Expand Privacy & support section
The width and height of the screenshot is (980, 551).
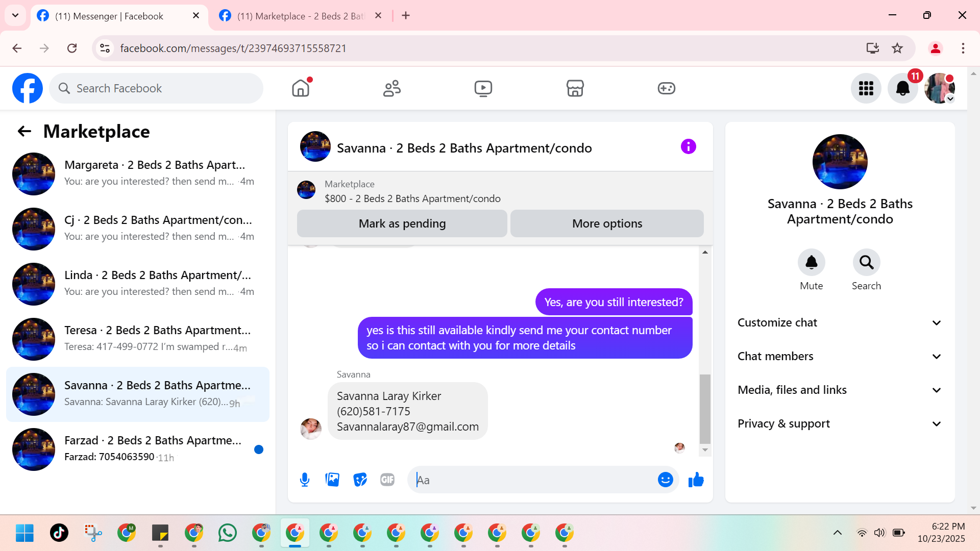(840, 423)
